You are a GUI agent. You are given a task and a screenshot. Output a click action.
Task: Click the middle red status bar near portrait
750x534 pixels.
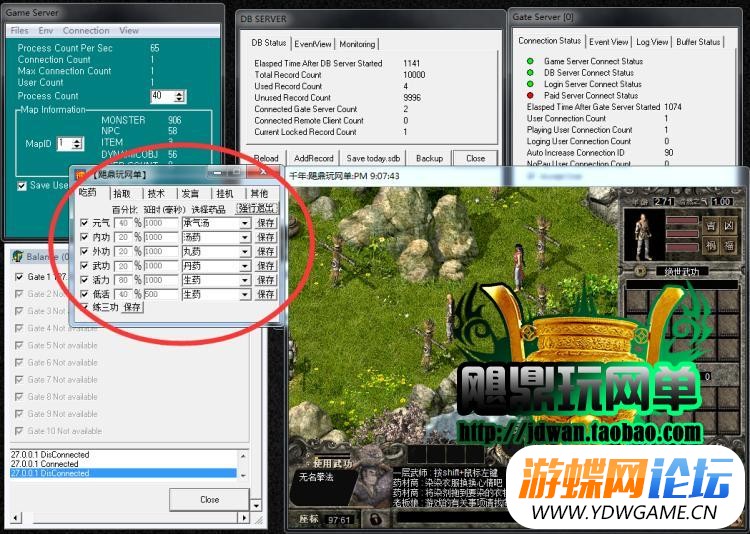(x=682, y=234)
